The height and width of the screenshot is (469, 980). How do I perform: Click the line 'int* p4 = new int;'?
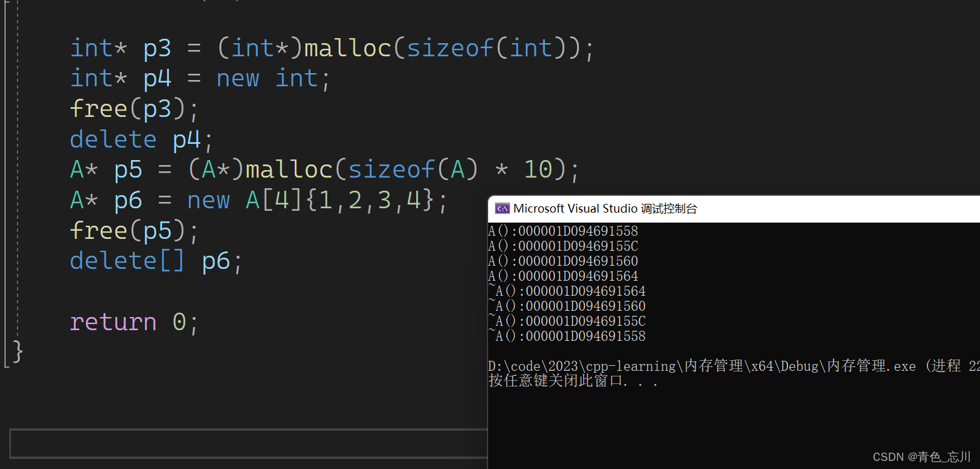point(200,79)
